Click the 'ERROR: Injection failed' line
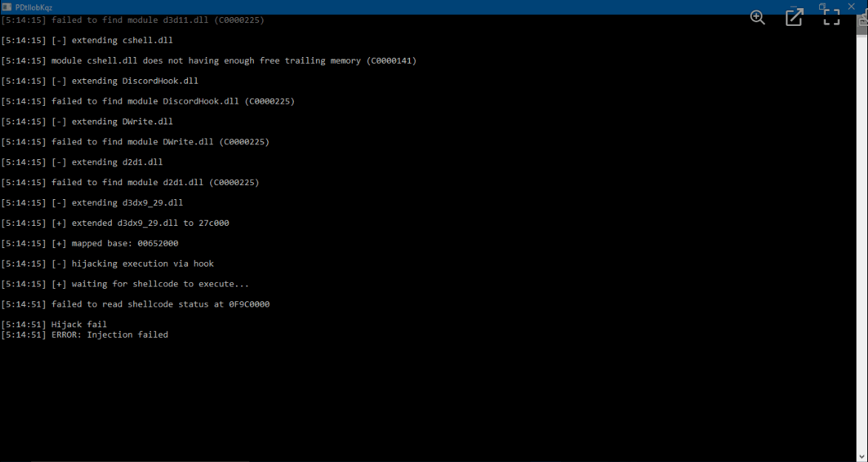The height and width of the screenshot is (462, 868). 84,335
